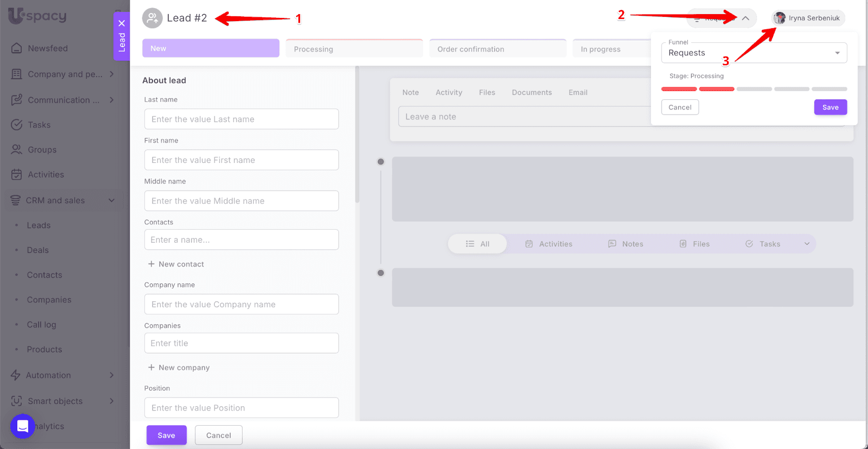Open the chat support bubble icon
This screenshot has height=449, width=868.
23,426
